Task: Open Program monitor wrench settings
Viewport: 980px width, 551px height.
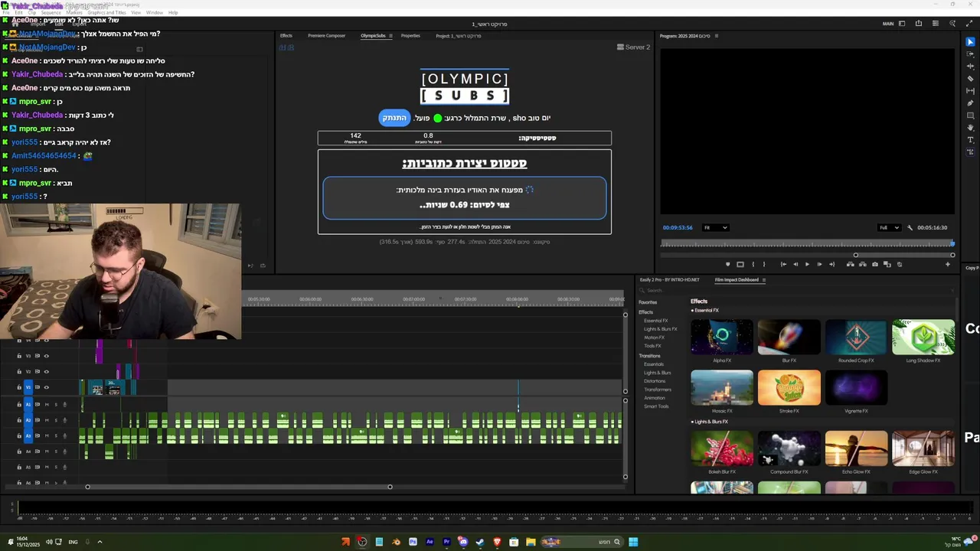Action: tap(910, 227)
